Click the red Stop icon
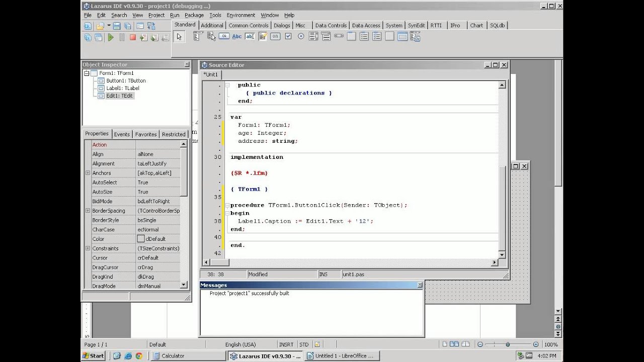 point(133,37)
